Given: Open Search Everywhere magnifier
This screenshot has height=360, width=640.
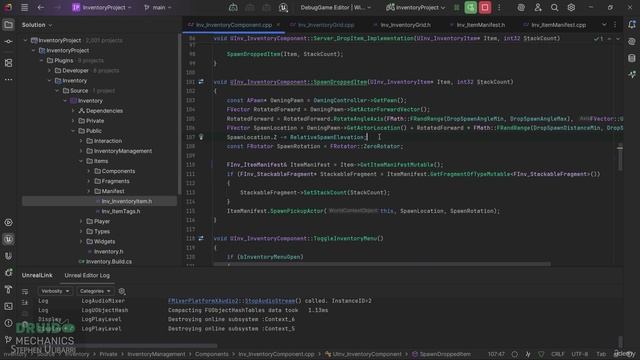Looking at the screenshot, I should coord(554,7).
